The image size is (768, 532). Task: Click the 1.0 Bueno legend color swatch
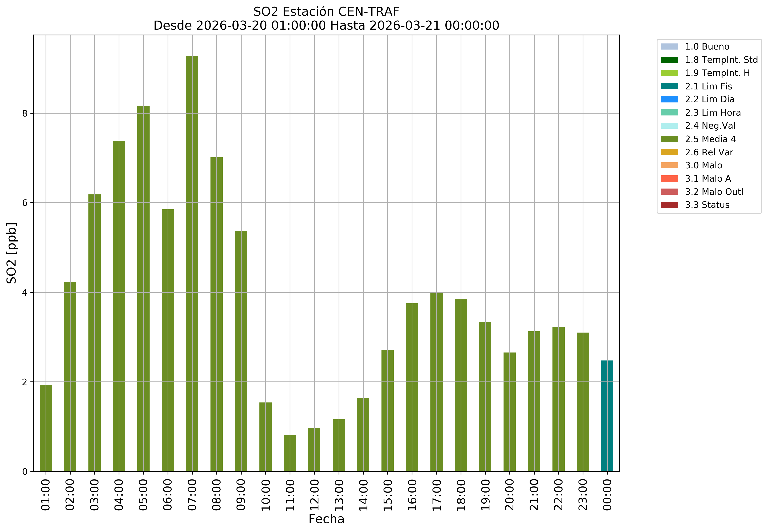(669, 46)
